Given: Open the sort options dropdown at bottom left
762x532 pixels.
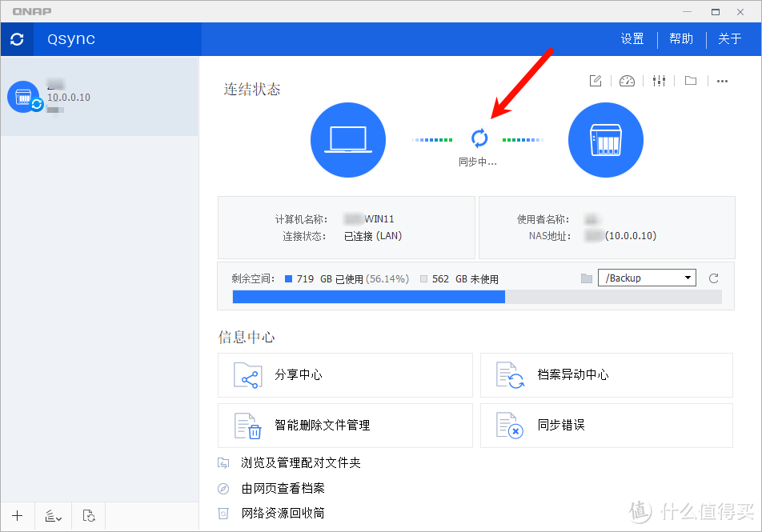Looking at the screenshot, I should [x=53, y=516].
